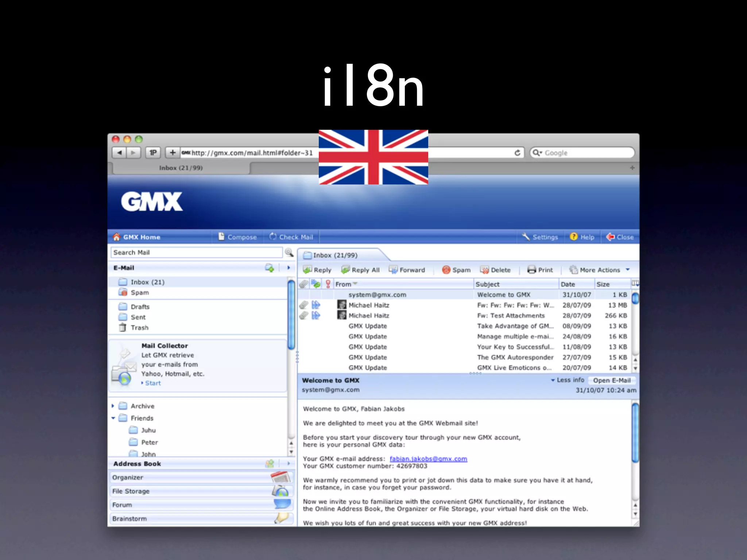Click the E-Mail section arrow expander
This screenshot has height=560, width=747.
289,268
